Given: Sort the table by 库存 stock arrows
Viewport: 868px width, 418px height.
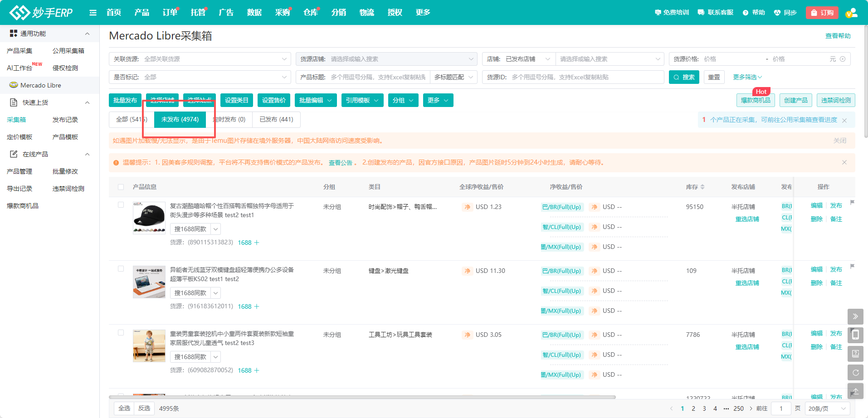Looking at the screenshot, I should pyautogui.click(x=702, y=187).
